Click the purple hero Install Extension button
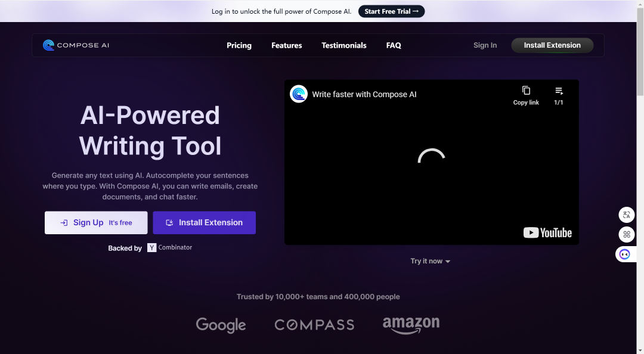This screenshot has height=354, width=644. click(x=204, y=222)
